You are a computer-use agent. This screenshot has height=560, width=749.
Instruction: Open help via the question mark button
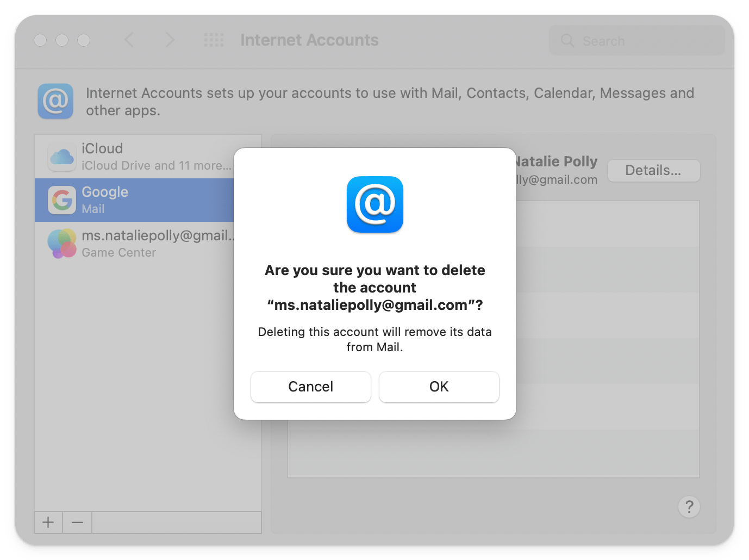[689, 507]
